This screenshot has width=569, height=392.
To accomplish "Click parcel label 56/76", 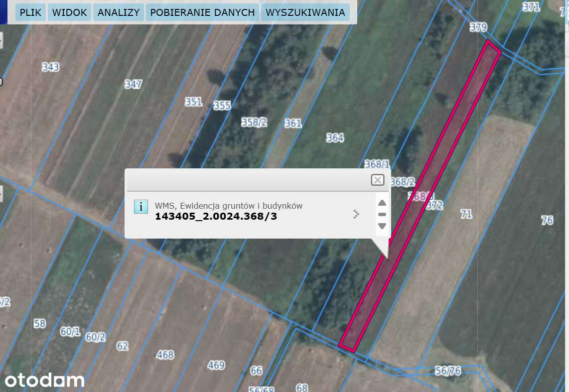I will coord(448,371).
